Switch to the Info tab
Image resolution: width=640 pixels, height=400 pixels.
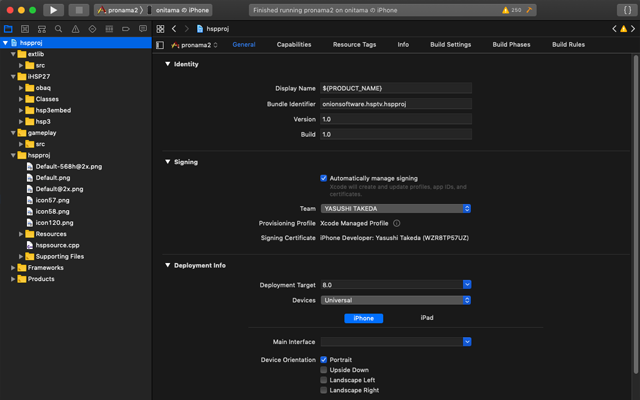click(403, 44)
